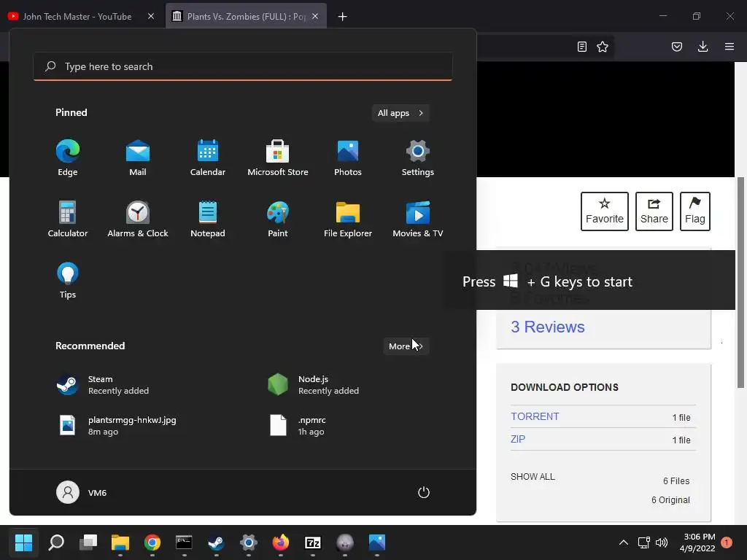Open Alarms & Clock app
This screenshot has height=560, width=747.
click(x=138, y=219)
